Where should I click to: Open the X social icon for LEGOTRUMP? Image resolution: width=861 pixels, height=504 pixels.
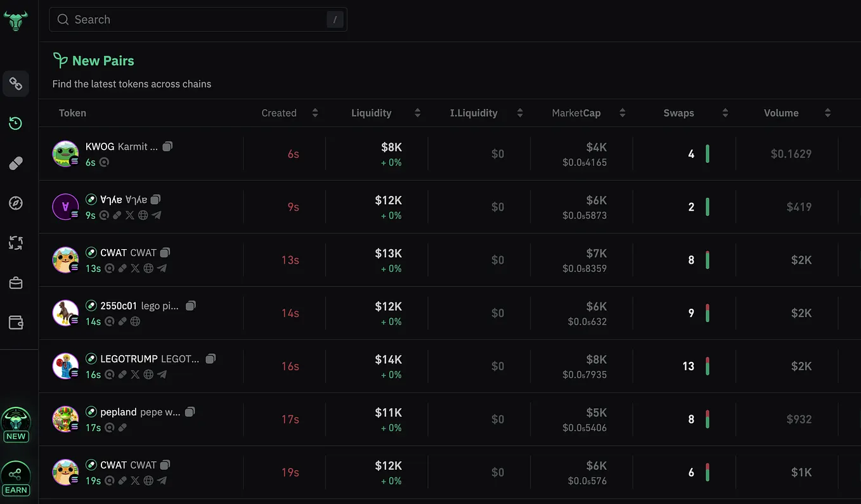point(135,375)
